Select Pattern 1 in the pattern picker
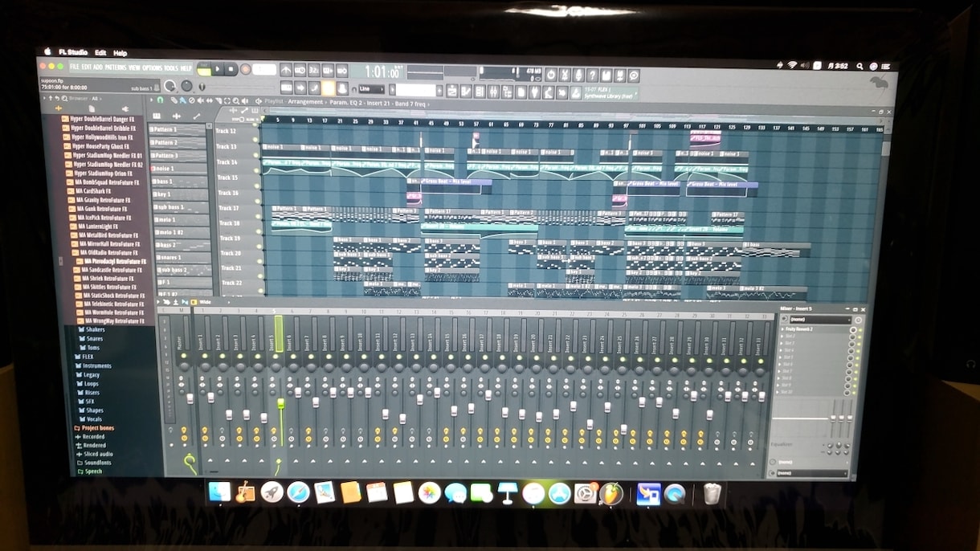 click(178, 129)
